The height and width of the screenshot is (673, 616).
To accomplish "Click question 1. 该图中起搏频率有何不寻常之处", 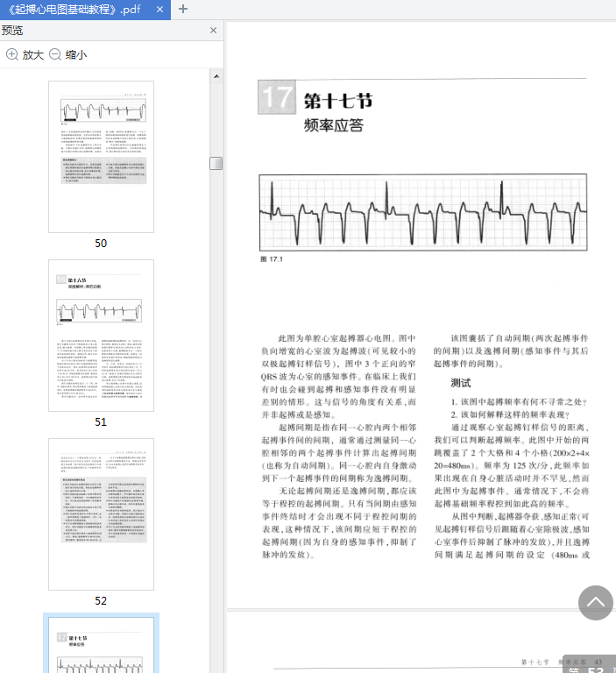I will click(x=519, y=402).
